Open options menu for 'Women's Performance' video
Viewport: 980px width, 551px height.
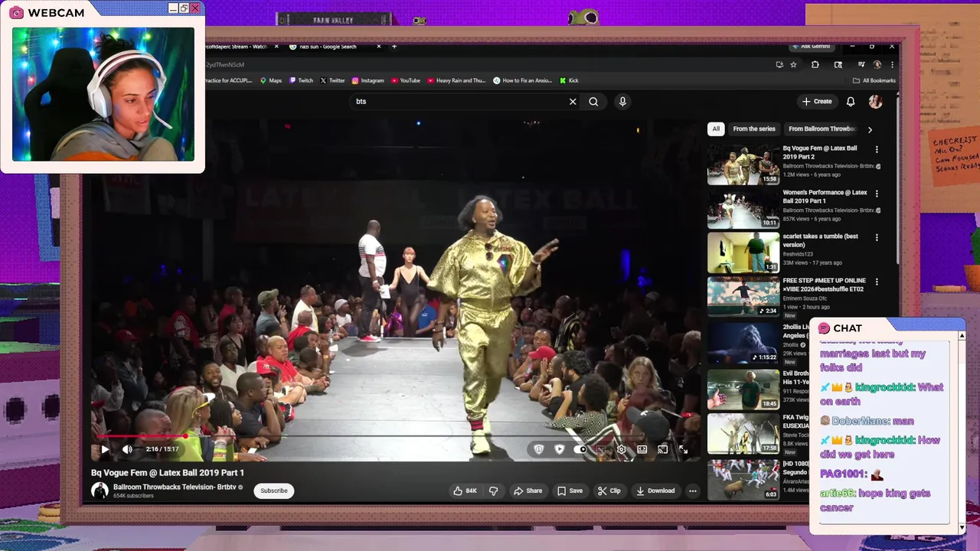(877, 194)
